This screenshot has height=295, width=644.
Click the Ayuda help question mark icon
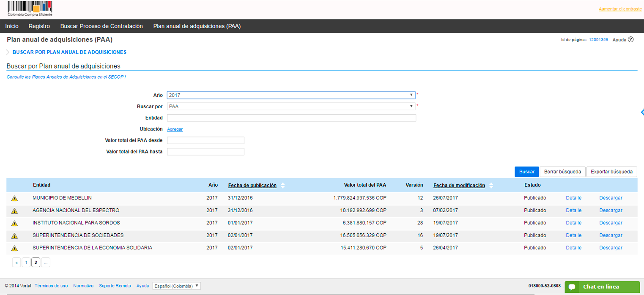coord(630,40)
